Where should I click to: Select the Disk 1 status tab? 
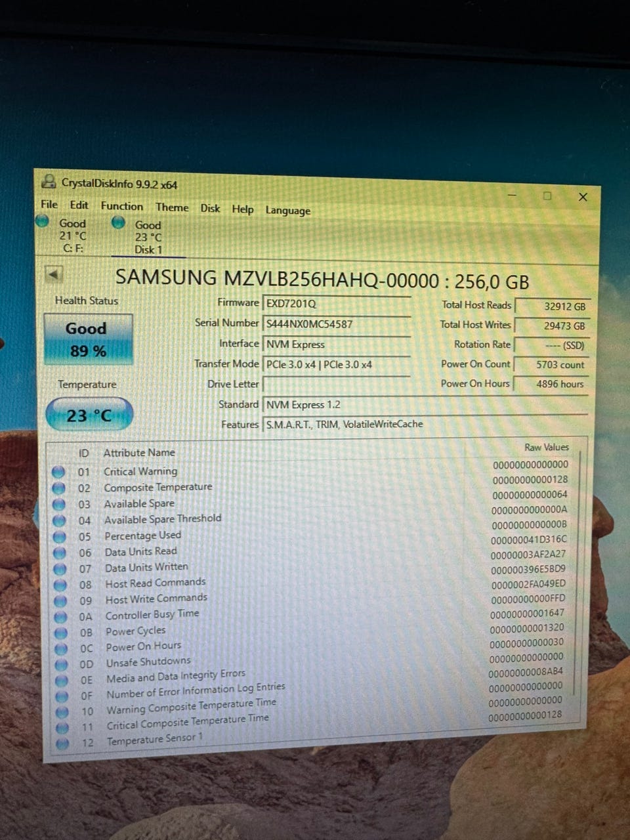148,238
